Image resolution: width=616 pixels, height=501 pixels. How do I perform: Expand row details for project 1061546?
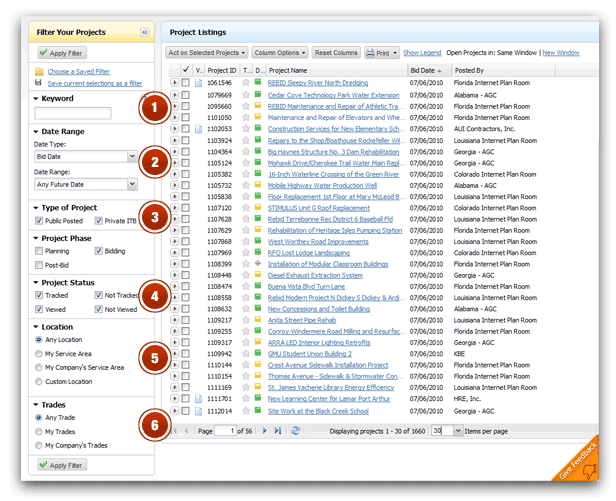tap(175, 83)
